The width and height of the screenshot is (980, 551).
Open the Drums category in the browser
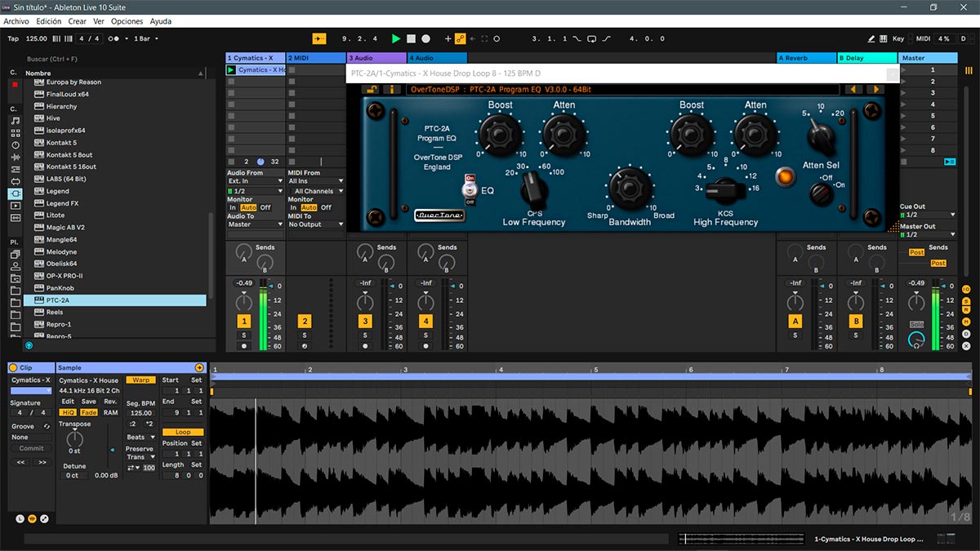click(x=15, y=133)
